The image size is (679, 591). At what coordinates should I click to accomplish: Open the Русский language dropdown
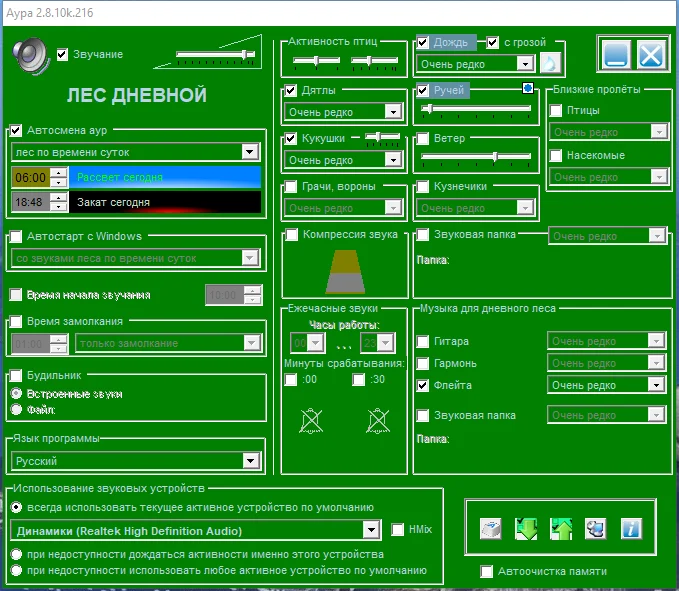[136, 461]
